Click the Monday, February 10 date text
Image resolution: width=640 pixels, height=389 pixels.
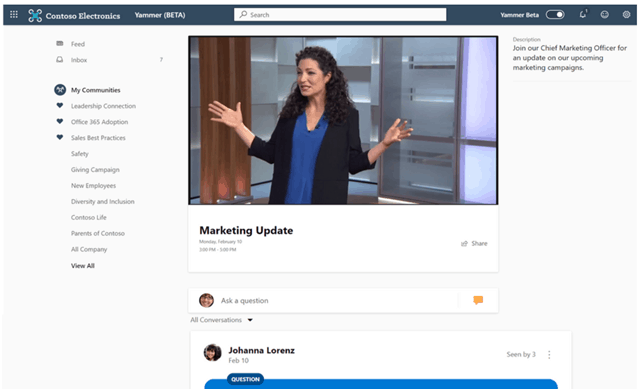(x=220, y=242)
